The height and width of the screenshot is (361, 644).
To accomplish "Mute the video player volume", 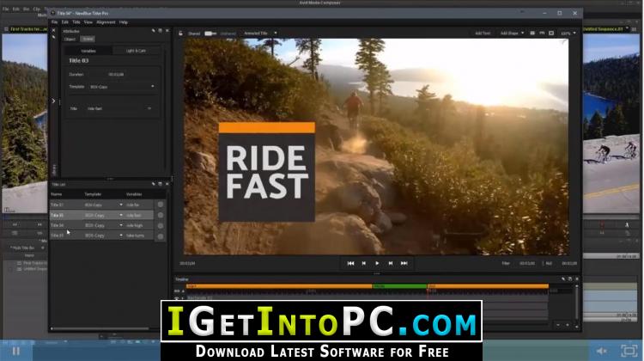I will 602,352.
